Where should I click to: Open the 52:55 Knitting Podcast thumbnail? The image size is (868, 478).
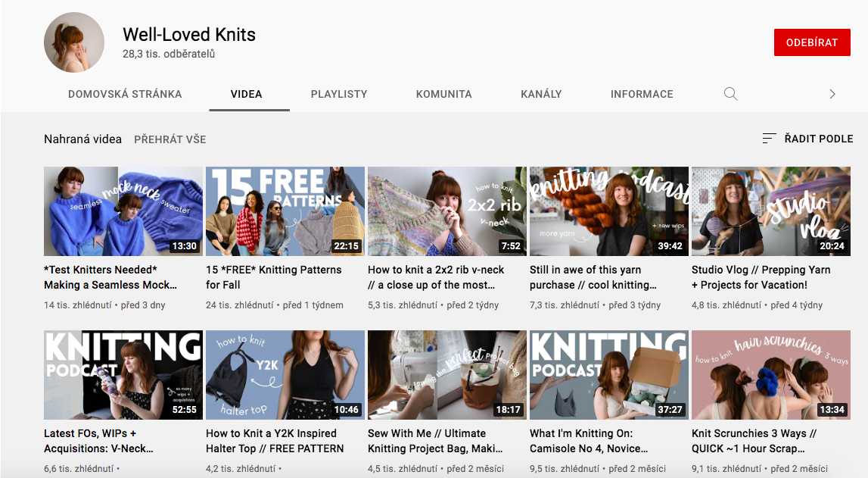[x=123, y=375]
